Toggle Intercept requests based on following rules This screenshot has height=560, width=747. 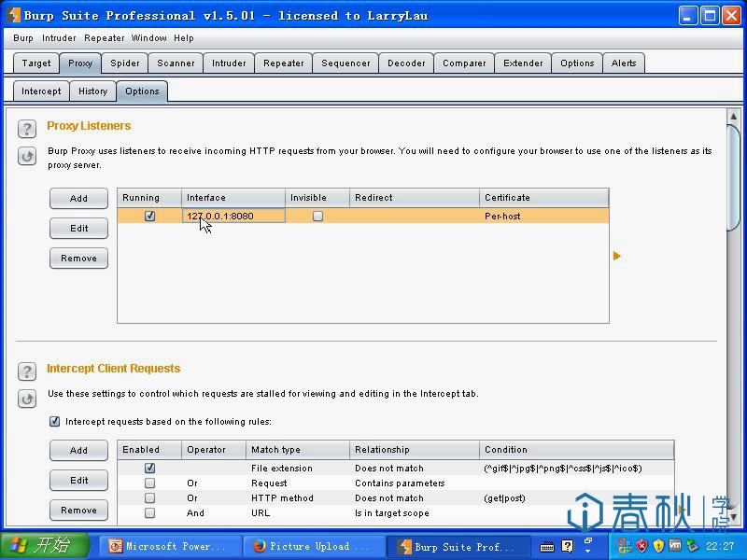pyautogui.click(x=55, y=422)
